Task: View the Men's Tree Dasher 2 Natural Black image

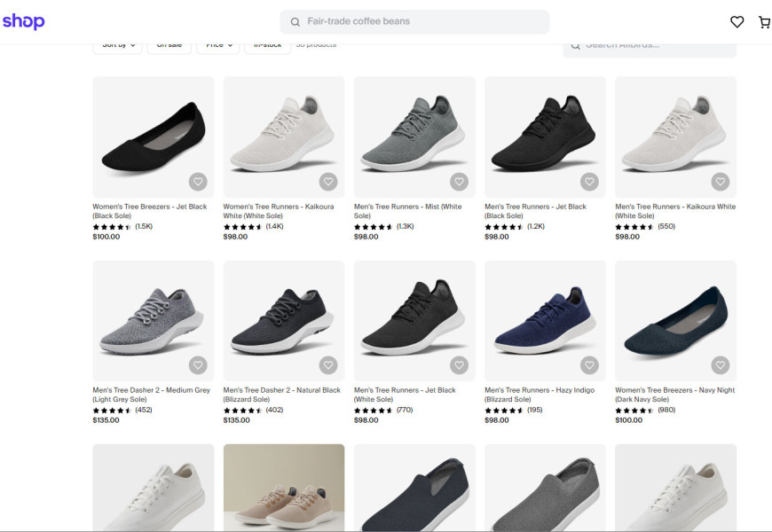Action: (x=284, y=320)
